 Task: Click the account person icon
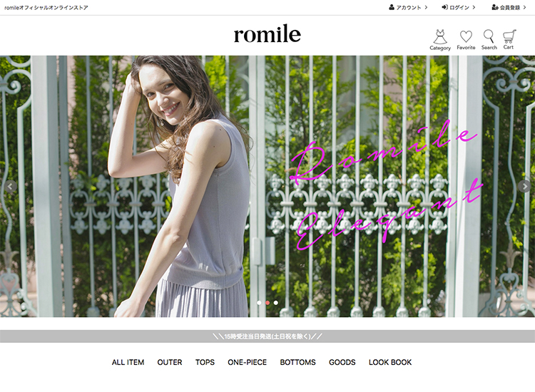pyautogui.click(x=392, y=7)
